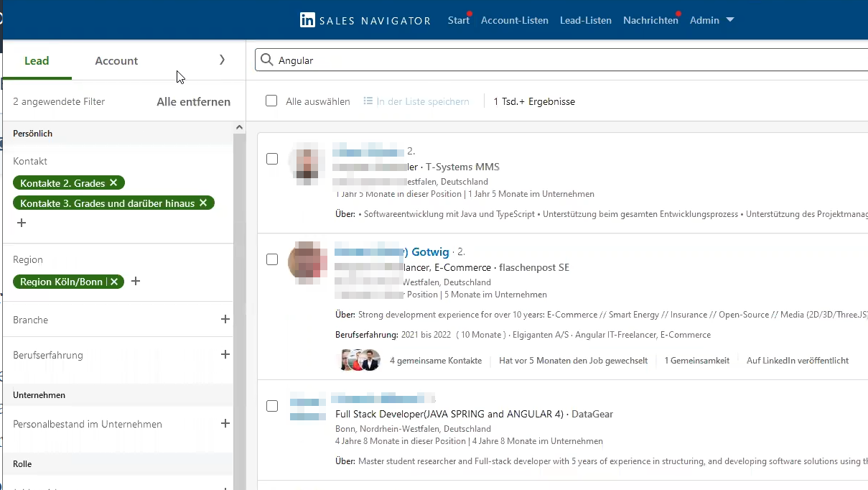Open Lead-Listen in navigation
The width and height of the screenshot is (868, 490).
coord(586,20)
